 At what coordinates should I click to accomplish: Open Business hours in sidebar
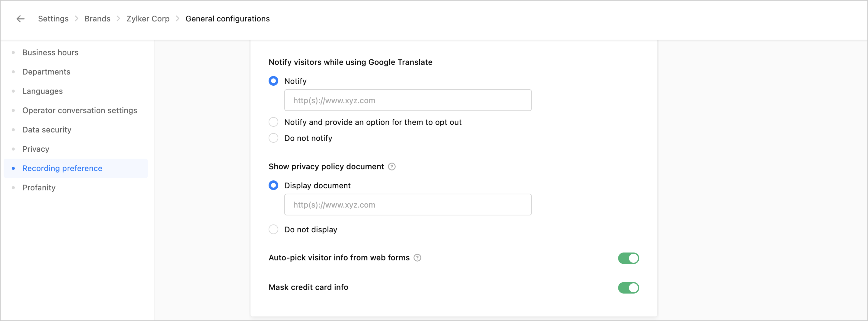point(50,52)
